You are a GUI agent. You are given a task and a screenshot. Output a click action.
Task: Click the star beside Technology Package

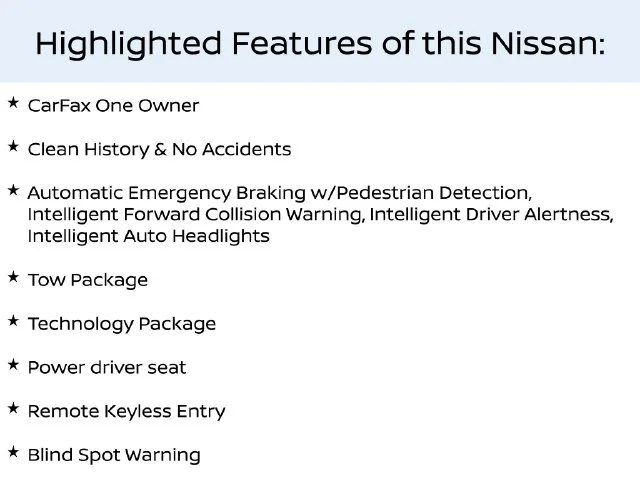pyautogui.click(x=13, y=321)
